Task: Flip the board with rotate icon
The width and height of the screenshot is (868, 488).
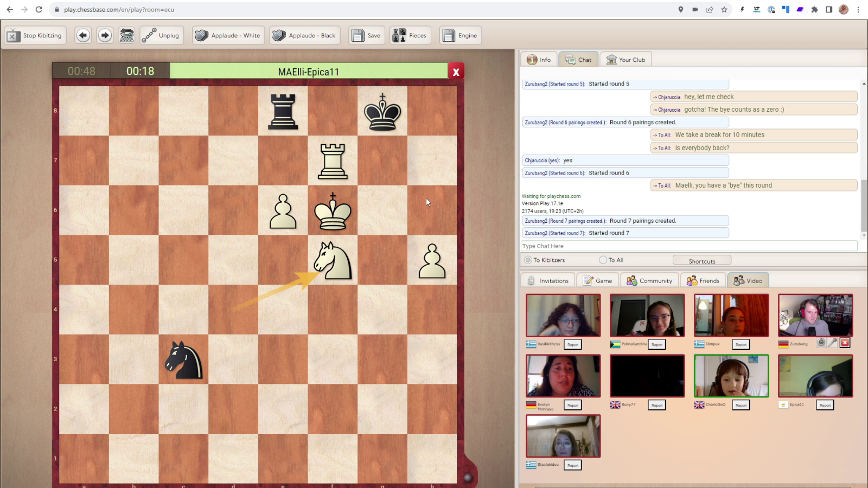Action: click(127, 36)
